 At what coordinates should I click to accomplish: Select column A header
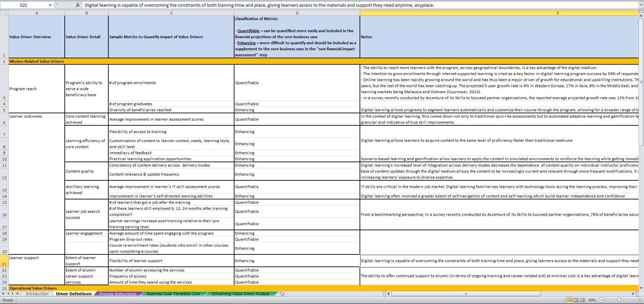point(37,13)
